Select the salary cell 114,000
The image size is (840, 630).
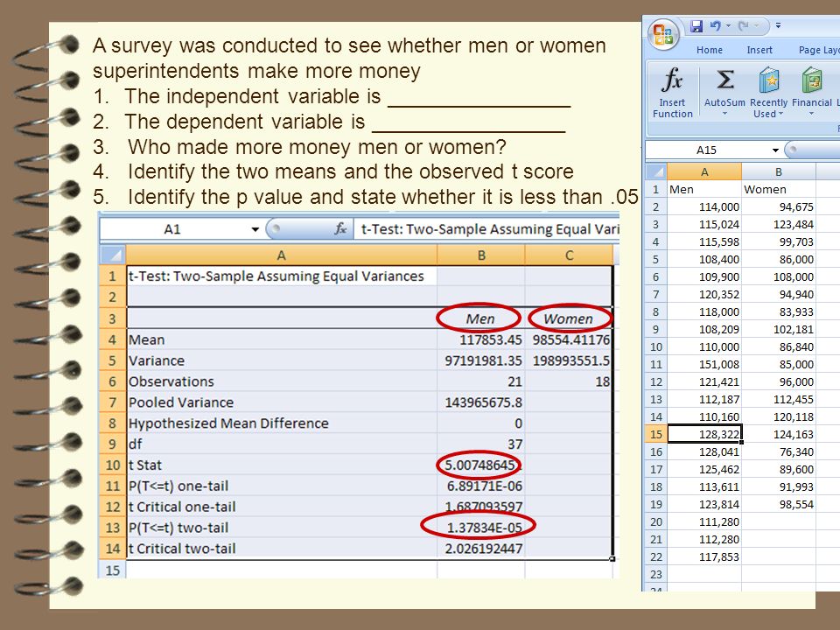(x=704, y=206)
